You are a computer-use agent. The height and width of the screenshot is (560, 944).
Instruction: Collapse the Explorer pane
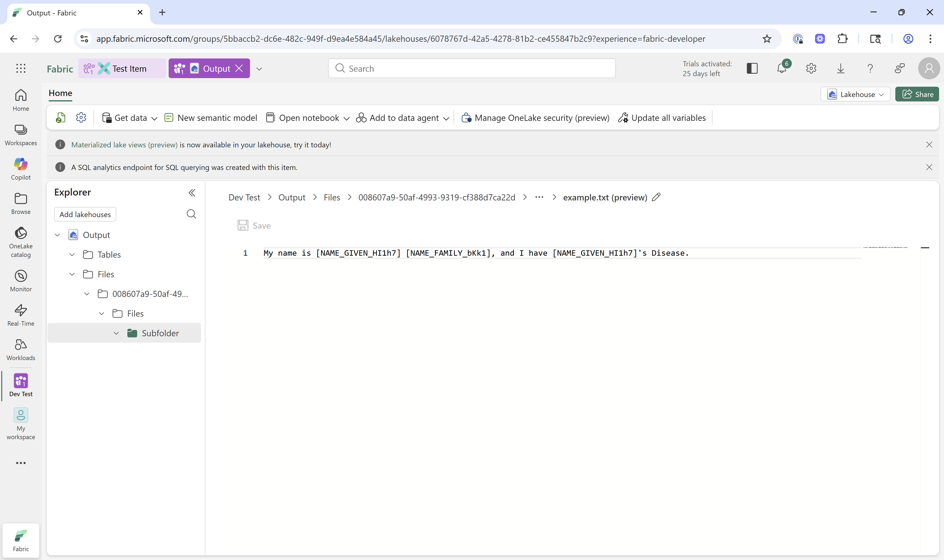[x=192, y=193]
